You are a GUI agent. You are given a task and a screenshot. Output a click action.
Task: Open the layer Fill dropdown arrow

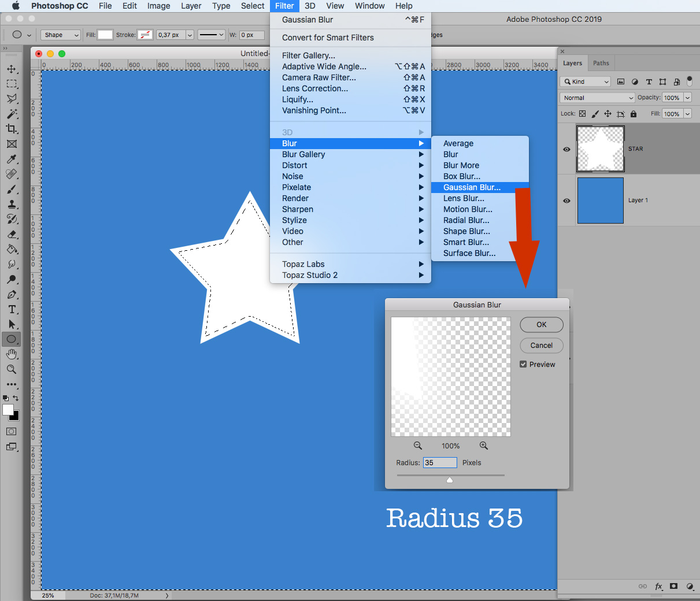[x=688, y=114]
